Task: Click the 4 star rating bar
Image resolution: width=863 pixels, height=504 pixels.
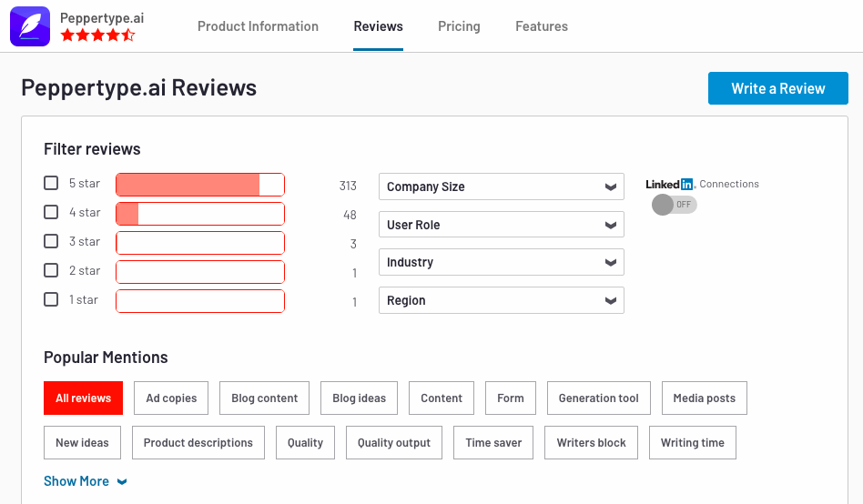Action: 200,214
